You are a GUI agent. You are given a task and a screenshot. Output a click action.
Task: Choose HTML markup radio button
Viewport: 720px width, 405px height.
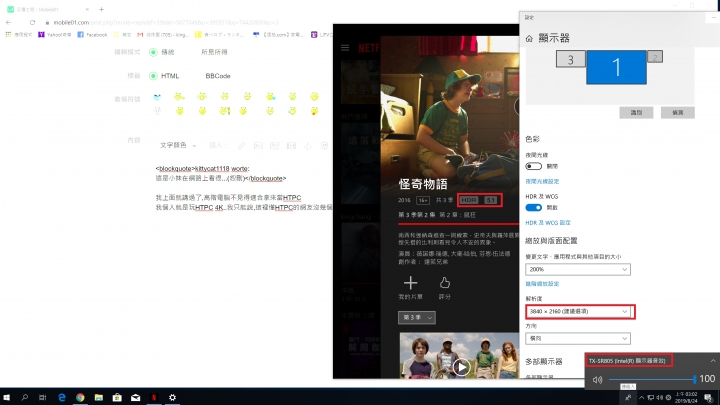pos(153,76)
